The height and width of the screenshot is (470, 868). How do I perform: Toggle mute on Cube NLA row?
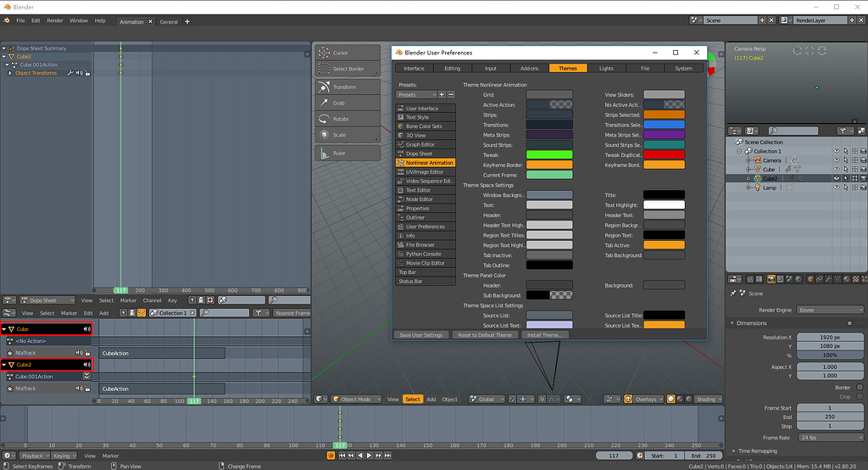pos(87,329)
